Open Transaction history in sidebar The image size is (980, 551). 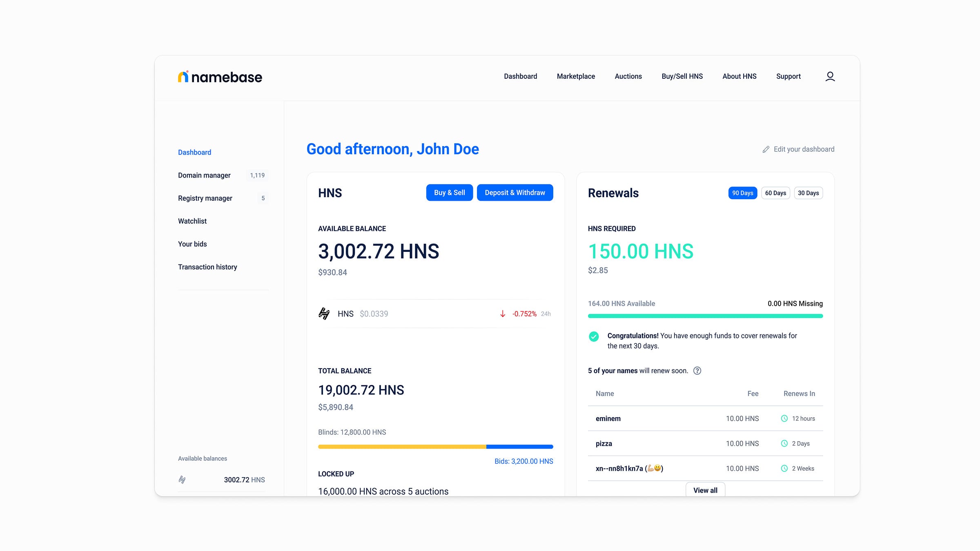[207, 267]
